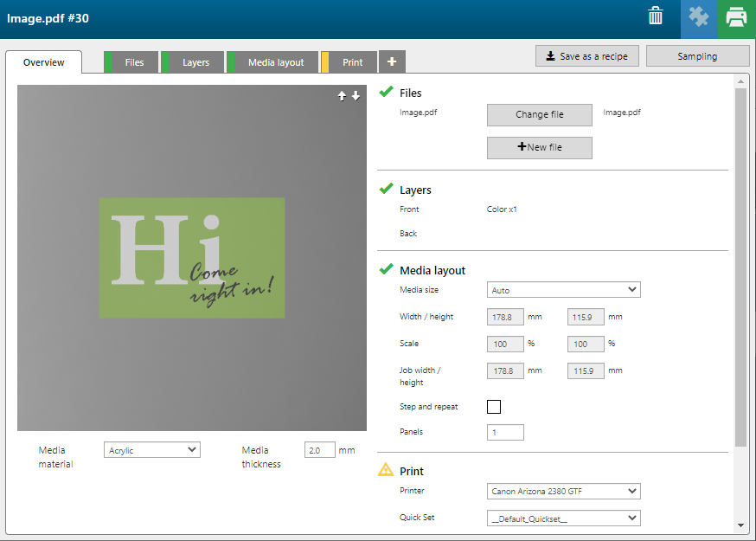Click the up arrow above preview
The width and height of the screenshot is (756, 541).
[342, 96]
